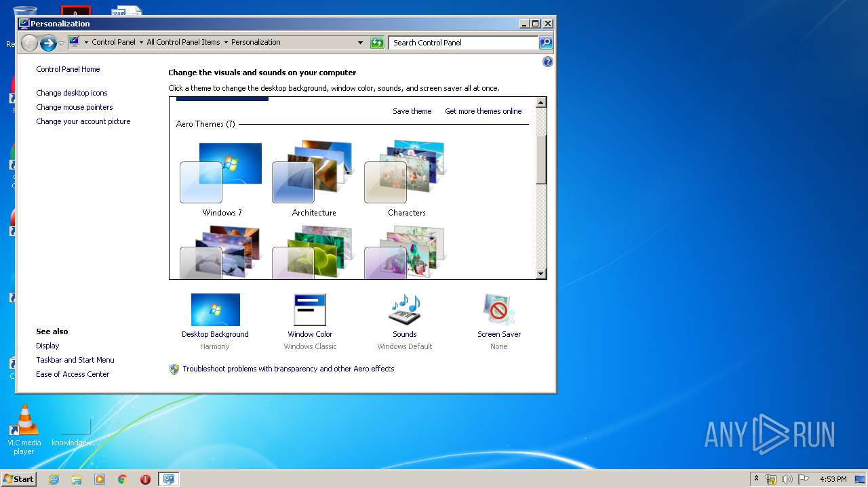The image size is (868, 488).
Task: Click the Personalization taskbar button
Action: 168,479
